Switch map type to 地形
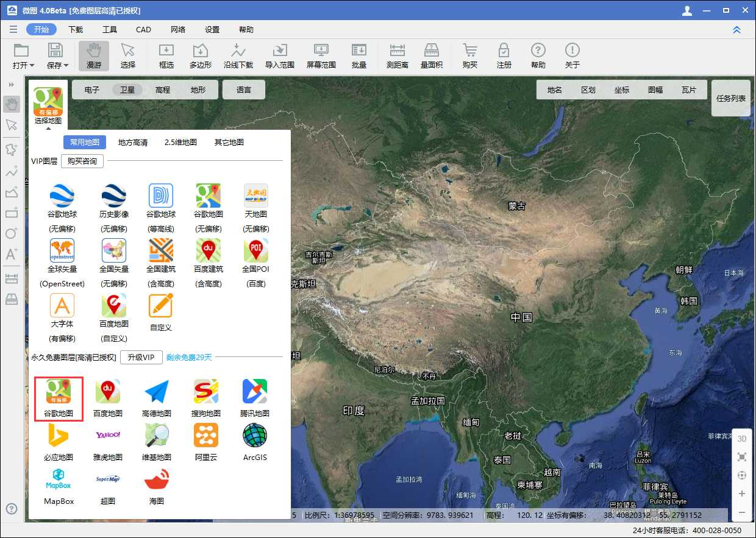The height and width of the screenshot is (538, 756). tap(198, 90)
